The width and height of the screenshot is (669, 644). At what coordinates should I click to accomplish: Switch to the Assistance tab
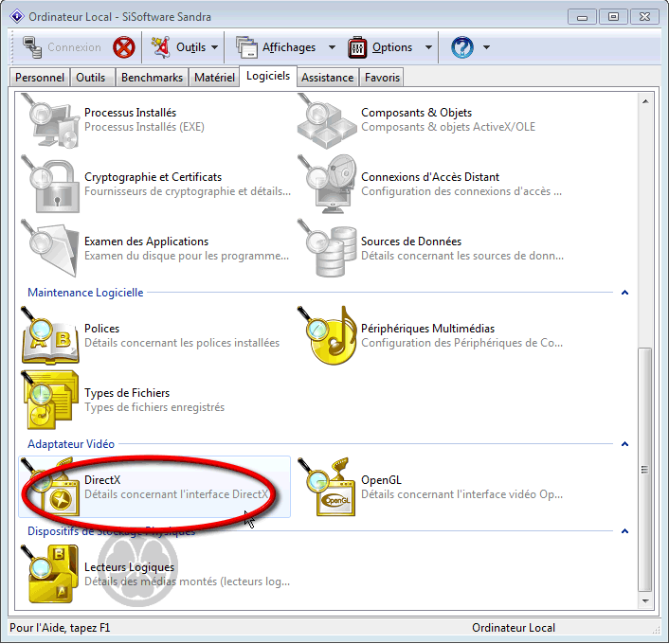point(327,78)
